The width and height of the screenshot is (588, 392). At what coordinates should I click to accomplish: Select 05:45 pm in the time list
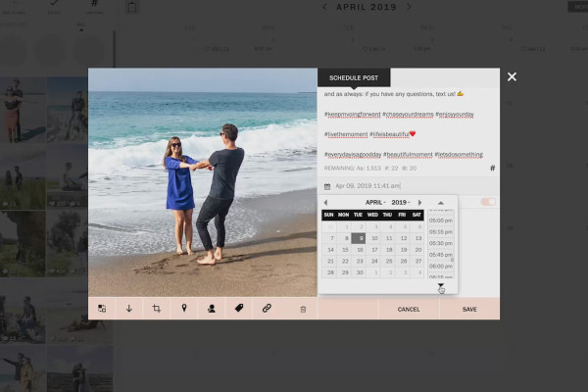441,255
